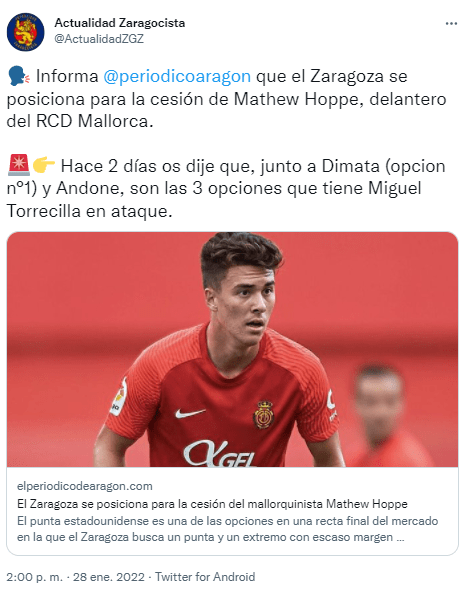Click the speaking head emoji icon

click(19, 76)
